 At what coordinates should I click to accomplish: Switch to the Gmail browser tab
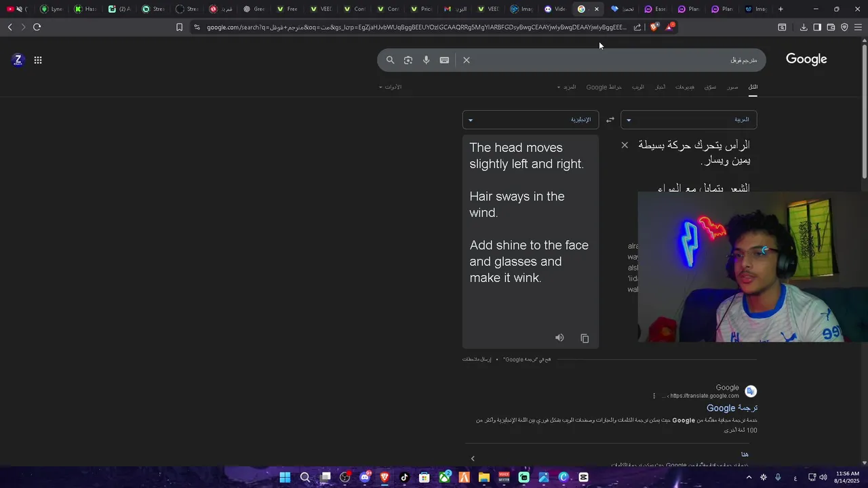455,9
